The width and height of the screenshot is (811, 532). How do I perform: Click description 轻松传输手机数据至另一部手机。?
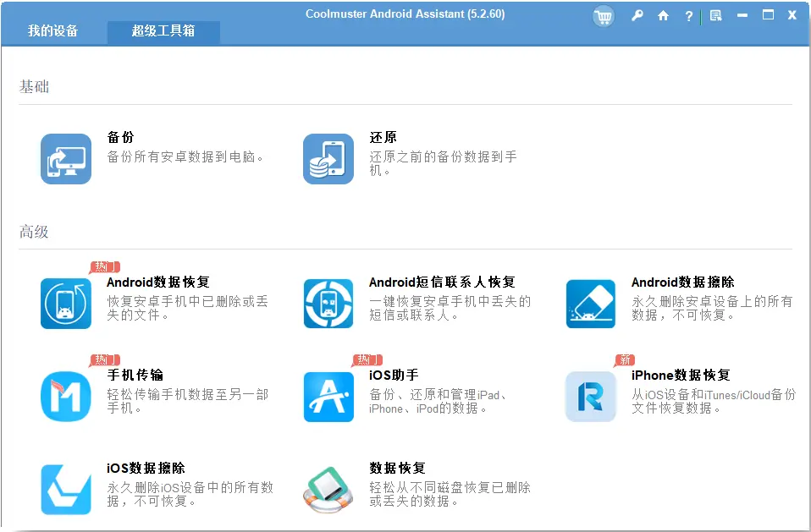pos(188,401)
